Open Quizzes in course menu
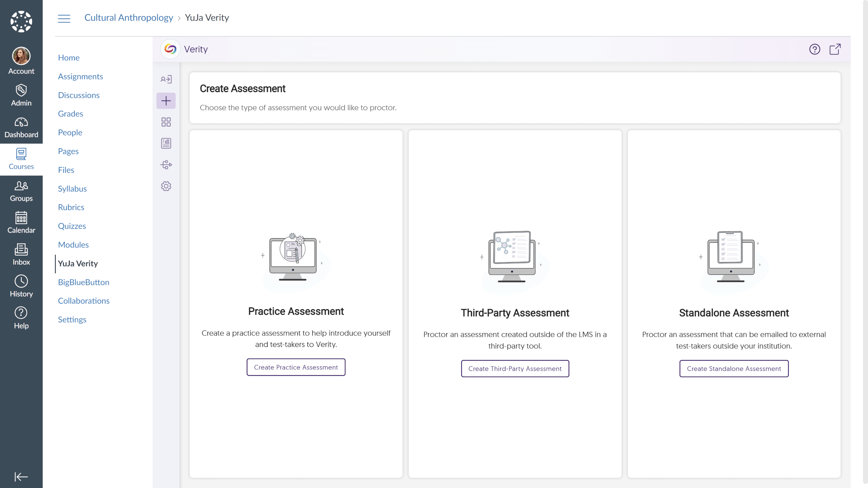 click(72, 226)
